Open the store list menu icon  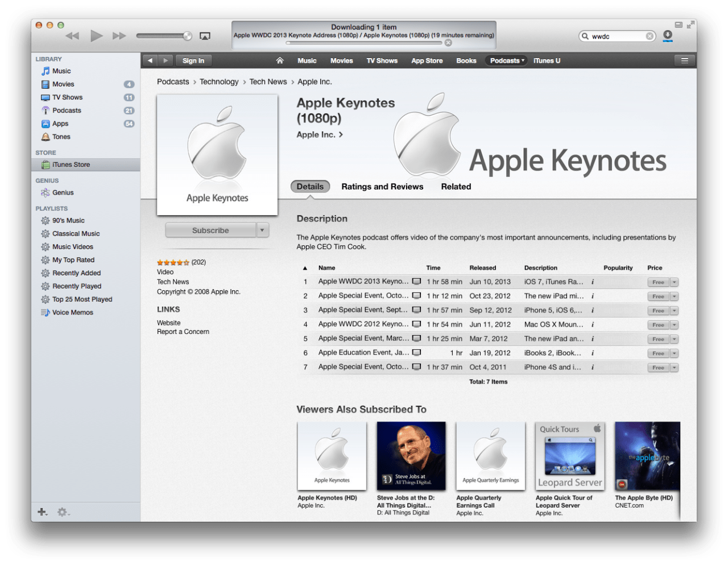(x=684, y=60)
